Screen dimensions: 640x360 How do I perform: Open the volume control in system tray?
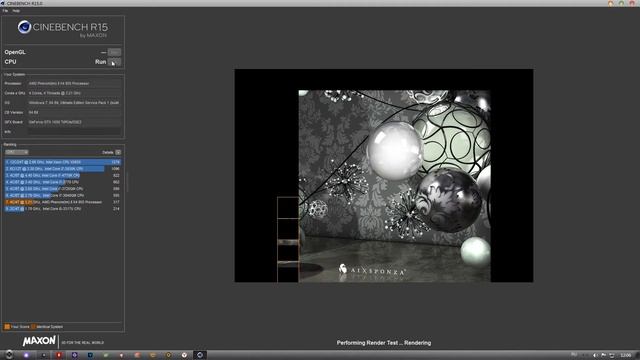595,356
